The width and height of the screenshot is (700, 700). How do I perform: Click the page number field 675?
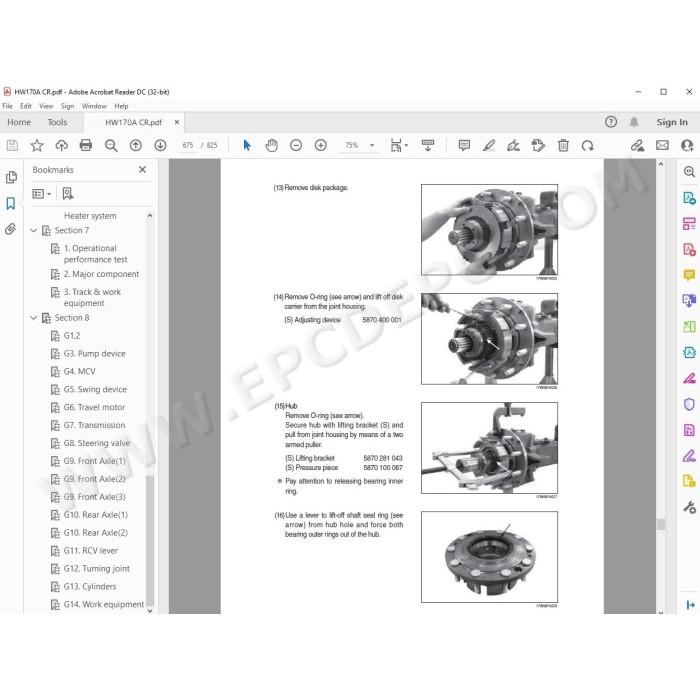pos(188,145)
